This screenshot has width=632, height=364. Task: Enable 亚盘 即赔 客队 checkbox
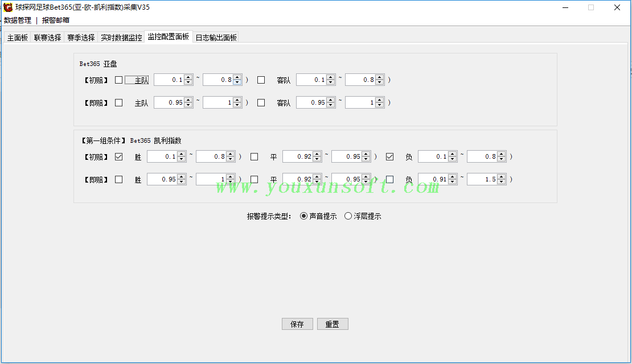[x=261, y=103]
